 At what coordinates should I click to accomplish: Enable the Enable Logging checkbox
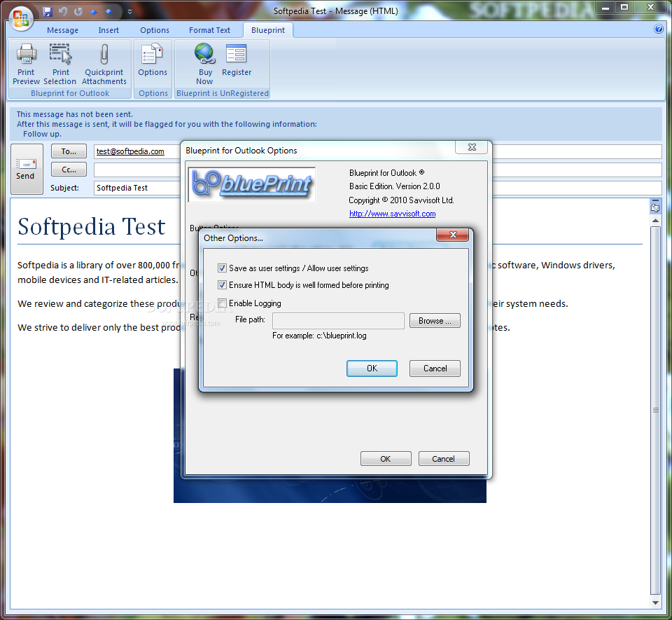coord(222,303)
